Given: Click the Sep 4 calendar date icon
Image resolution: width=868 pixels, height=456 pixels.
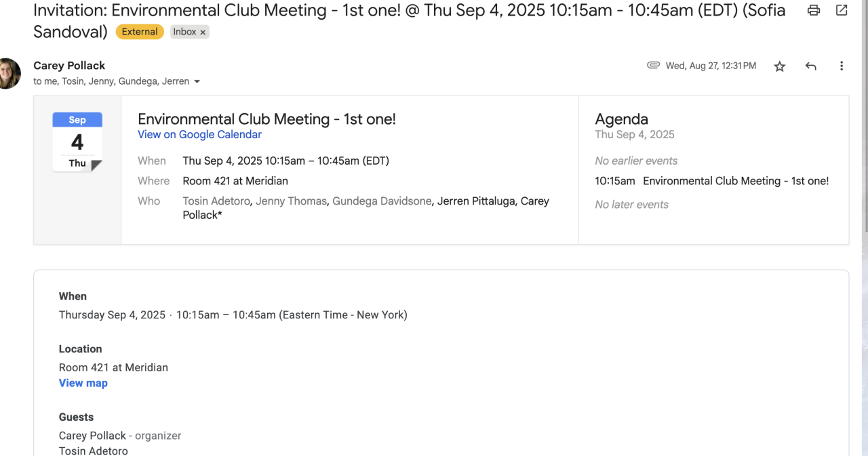Looking at the screenshot, I should pos(77,142).
